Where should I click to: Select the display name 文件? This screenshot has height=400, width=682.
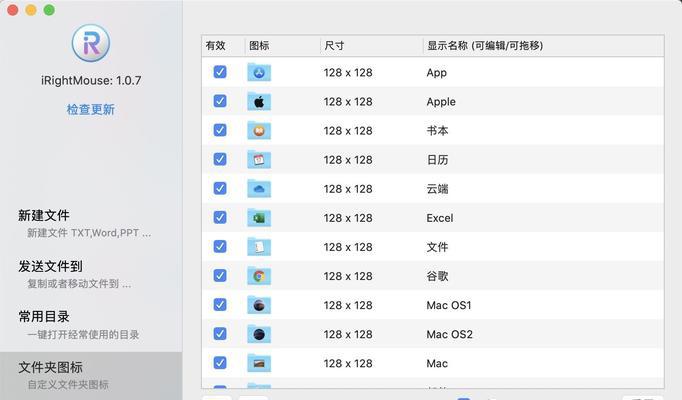click(438, 247)
